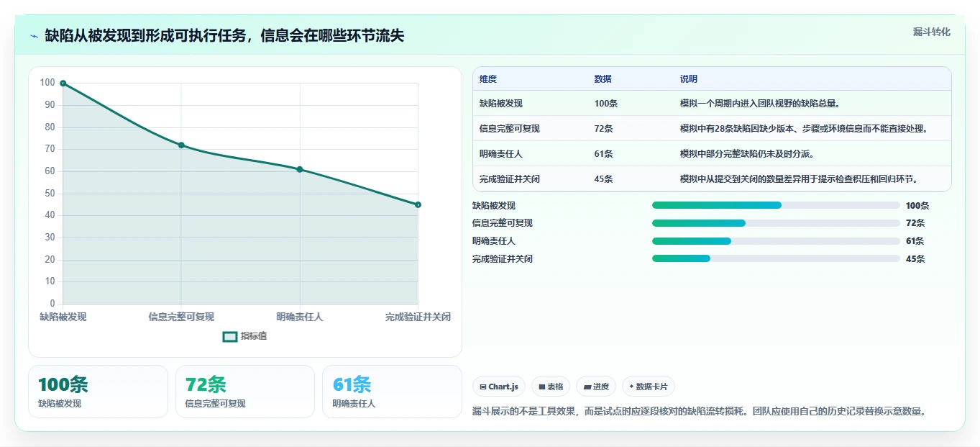Click the footer note starting 漏斗展示的不是工具效果
This screenshot has height=447, width=980.
(x=699, y=412)
